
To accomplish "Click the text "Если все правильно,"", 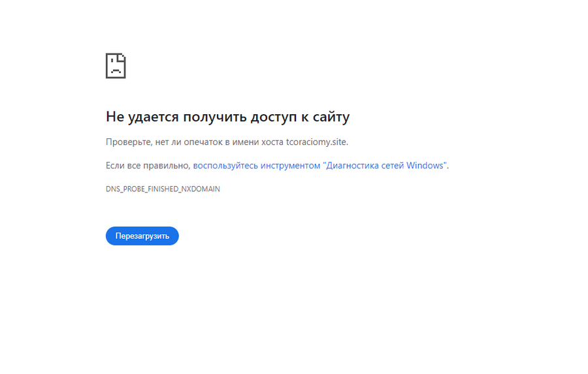I will 148,166.
